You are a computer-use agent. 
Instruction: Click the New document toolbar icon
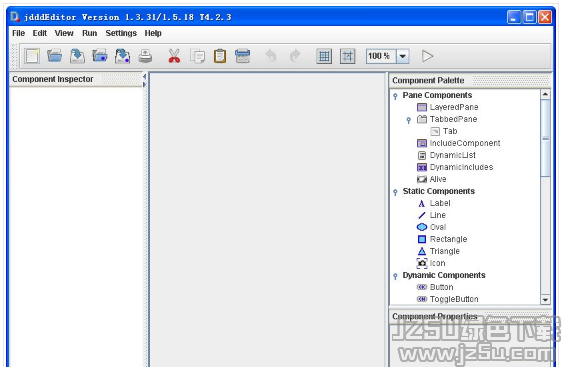32,56
